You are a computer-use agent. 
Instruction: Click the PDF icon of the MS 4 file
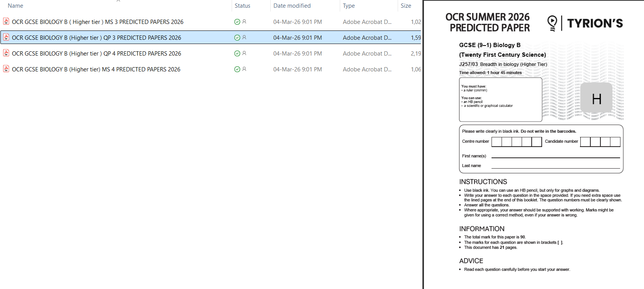pos(6,69)
